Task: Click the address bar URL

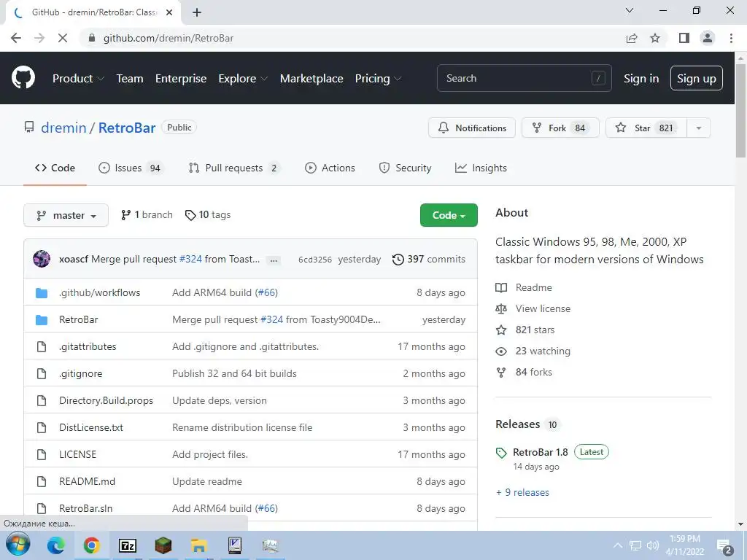Action: point(169,38)
